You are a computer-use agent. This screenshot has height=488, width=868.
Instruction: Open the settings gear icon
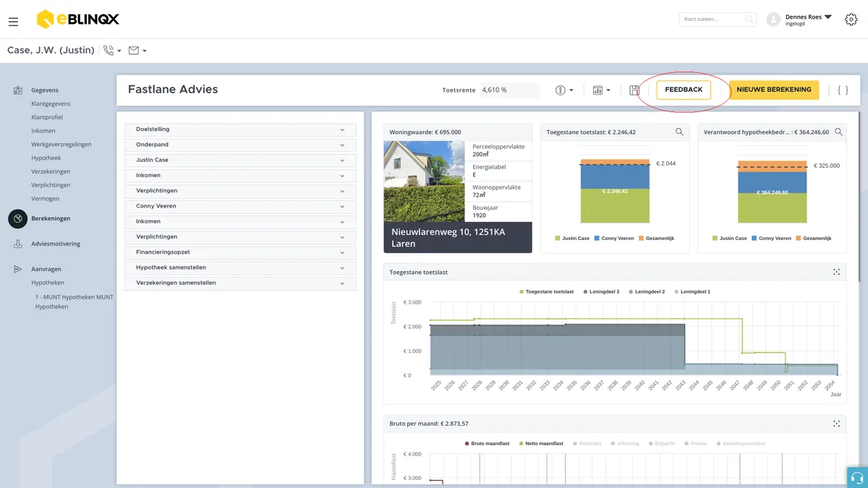click(x=851, y=20)
